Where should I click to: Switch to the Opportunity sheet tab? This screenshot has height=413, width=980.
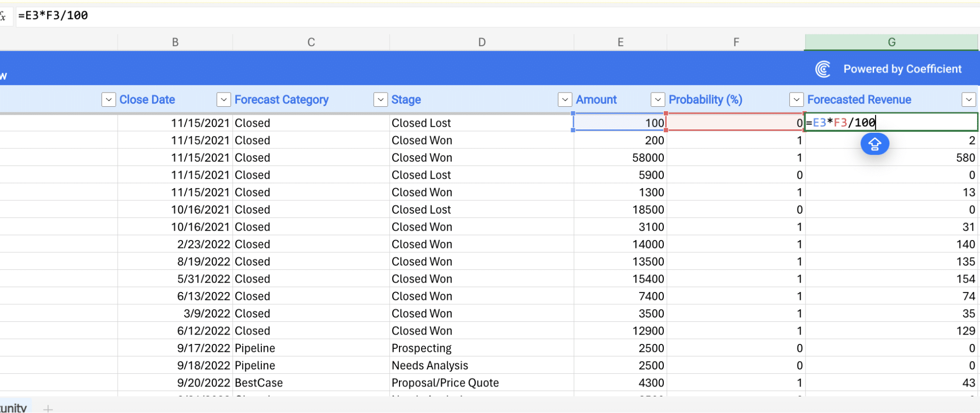(x=13, y=408)
